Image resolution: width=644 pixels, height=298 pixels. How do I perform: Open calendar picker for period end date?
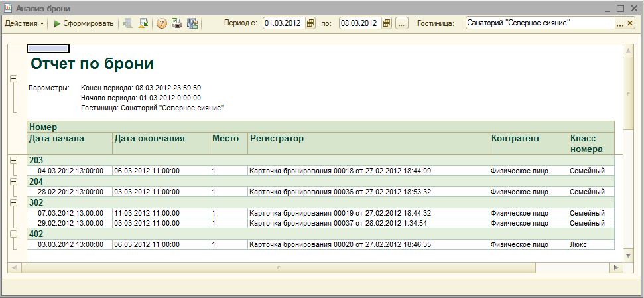[387, 23]
